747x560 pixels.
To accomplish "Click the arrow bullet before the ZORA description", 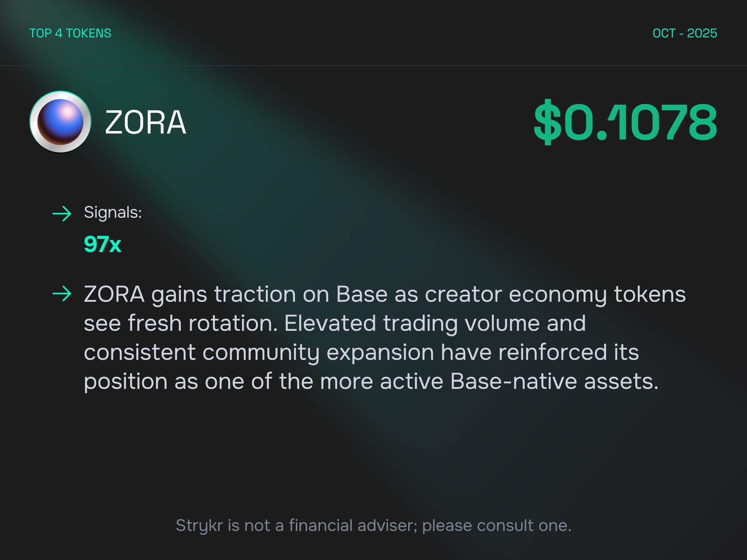I will pyautogui.click(x=62, y=294).
